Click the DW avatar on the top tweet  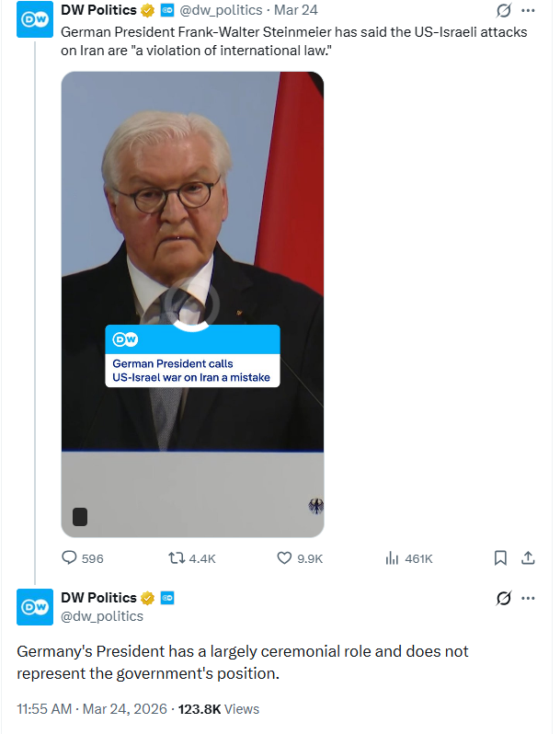35,19
